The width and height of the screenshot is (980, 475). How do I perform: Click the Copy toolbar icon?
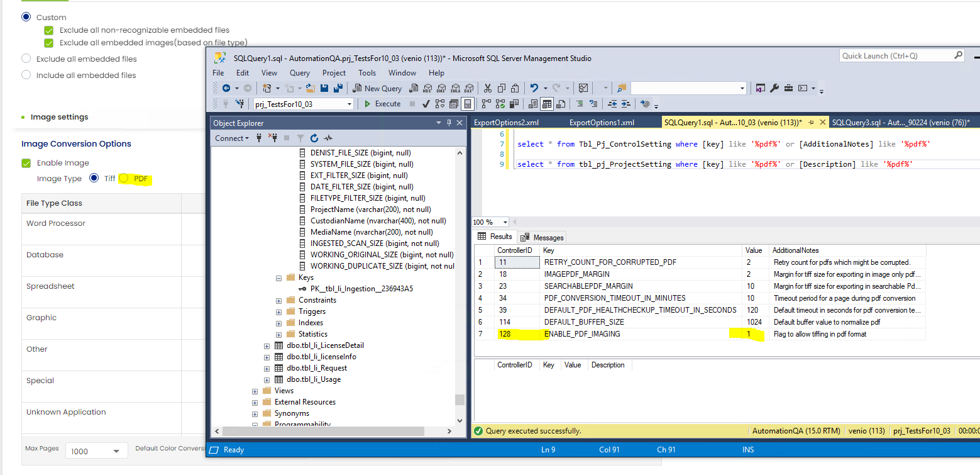click(502, 89)
